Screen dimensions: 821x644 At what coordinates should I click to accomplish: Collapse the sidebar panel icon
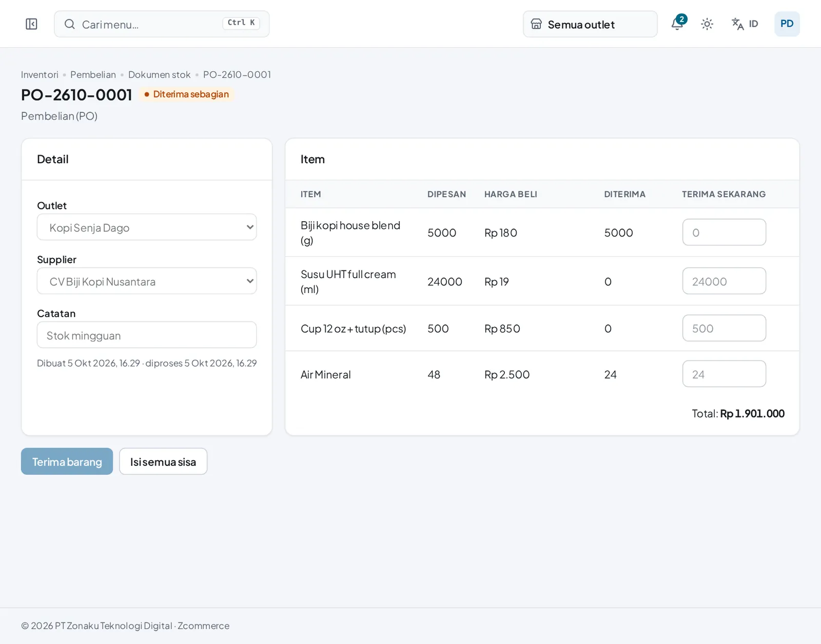pyautogui.click(x=31, y=24)
